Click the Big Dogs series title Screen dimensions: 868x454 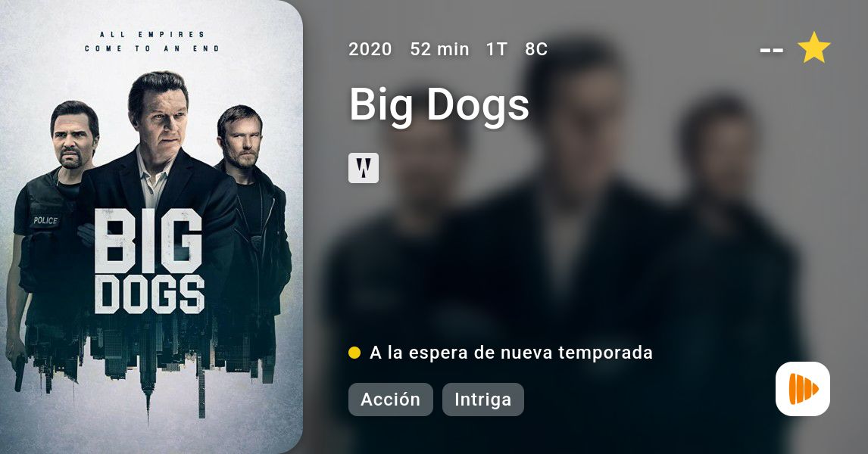click(439, 104)
